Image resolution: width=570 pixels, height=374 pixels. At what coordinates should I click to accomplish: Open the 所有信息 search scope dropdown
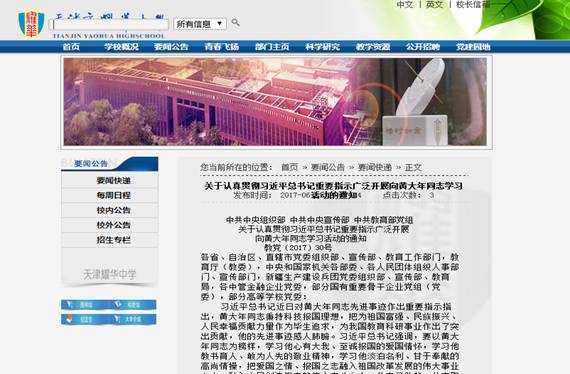pos(200,24)
